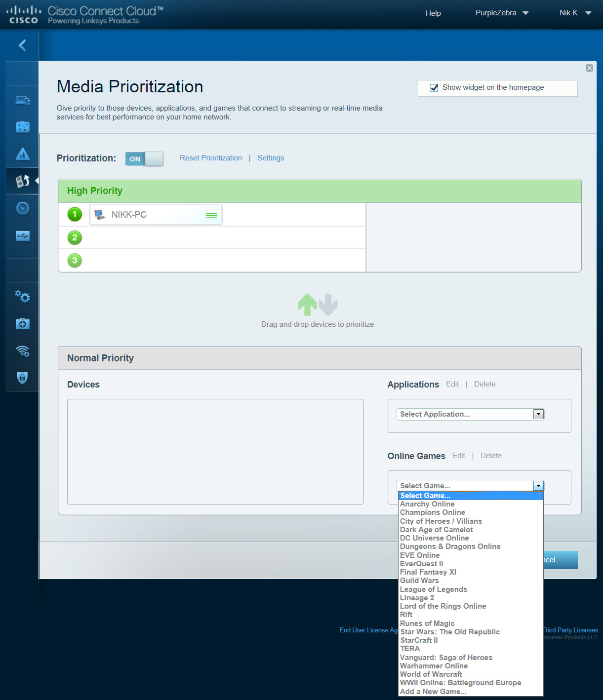Select StarCraft II option
The width and height of the screenshot is (603, 700).
(471, 640)
